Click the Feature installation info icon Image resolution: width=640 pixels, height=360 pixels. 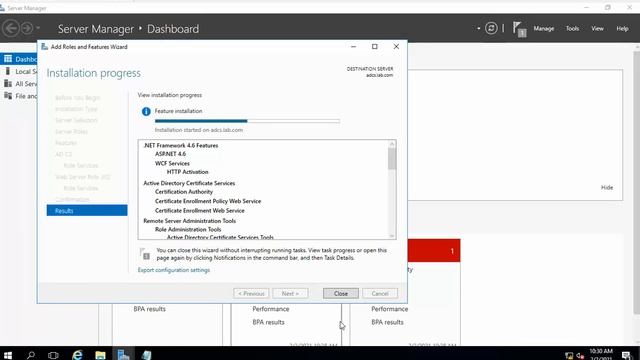[146, 111]
